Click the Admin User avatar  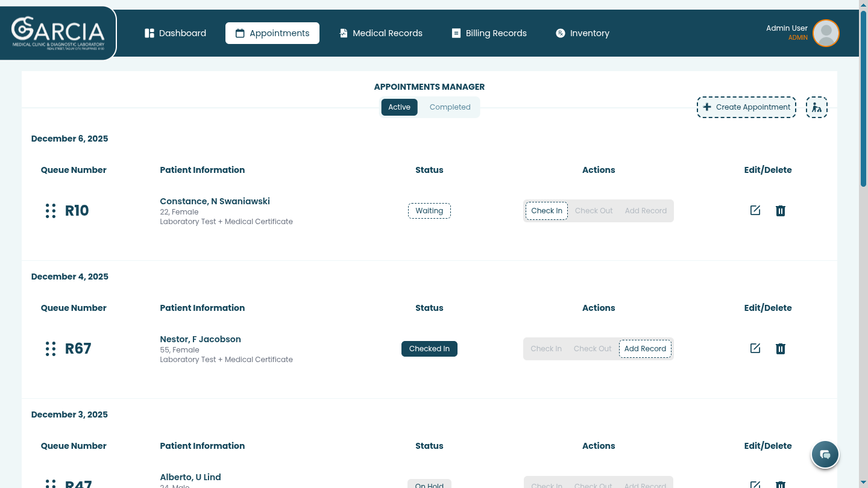tap(825, 33)
